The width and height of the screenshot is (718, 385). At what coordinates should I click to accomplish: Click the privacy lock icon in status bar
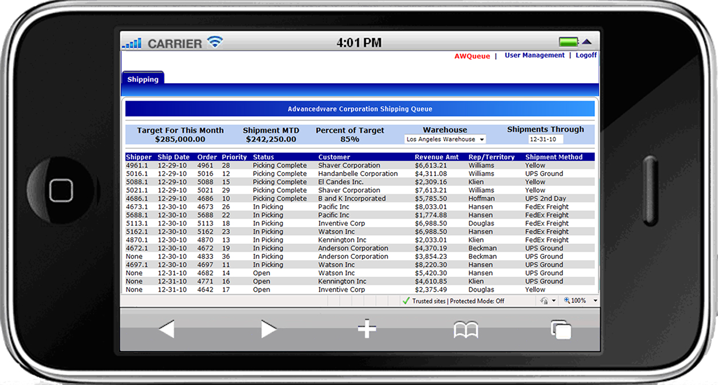(x=544, y=301)
